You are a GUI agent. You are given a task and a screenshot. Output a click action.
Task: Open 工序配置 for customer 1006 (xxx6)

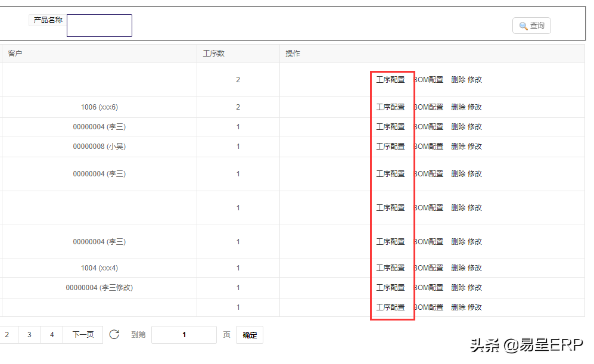(390, 107)
